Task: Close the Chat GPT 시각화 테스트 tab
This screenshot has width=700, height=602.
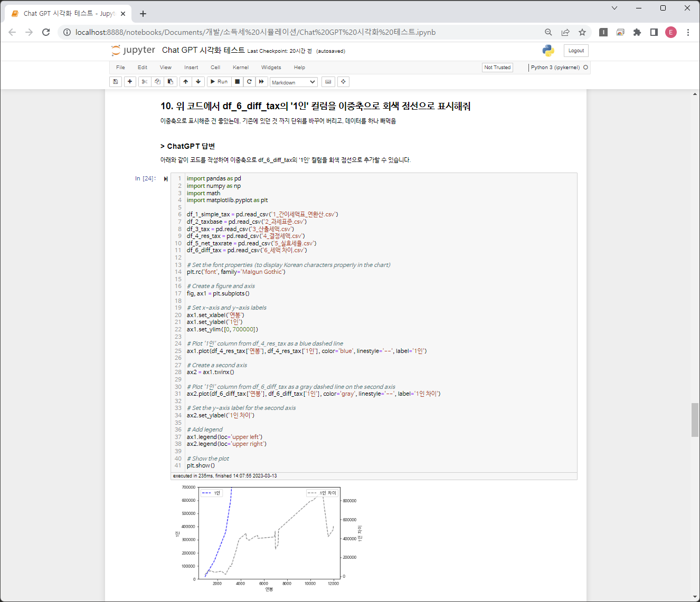Action: (123, 14)
